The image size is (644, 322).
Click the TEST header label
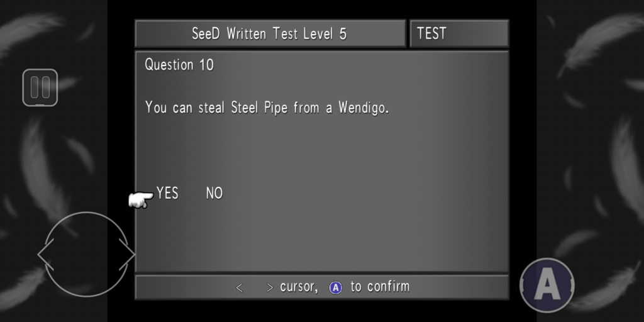(431, 34)
